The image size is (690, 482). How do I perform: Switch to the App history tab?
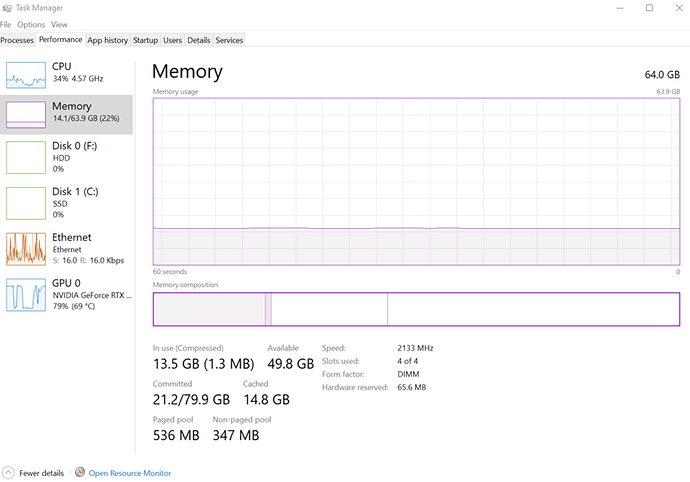point(108,40)
